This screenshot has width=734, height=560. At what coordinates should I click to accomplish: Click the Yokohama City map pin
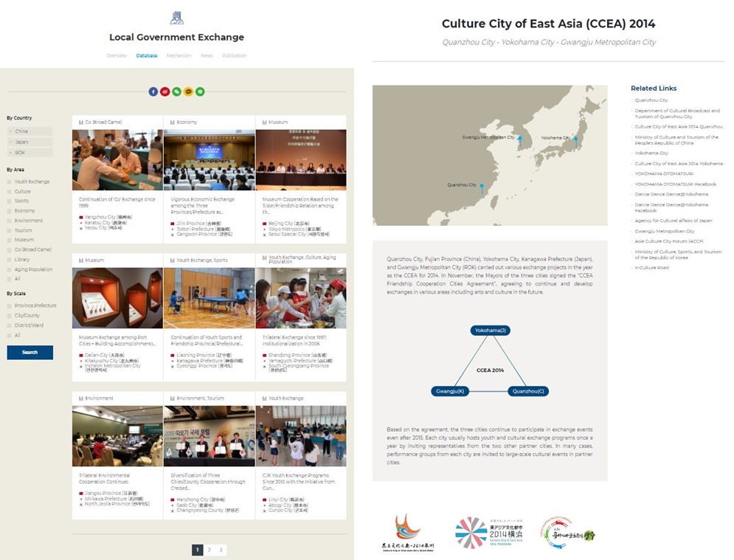click(576, 142)
